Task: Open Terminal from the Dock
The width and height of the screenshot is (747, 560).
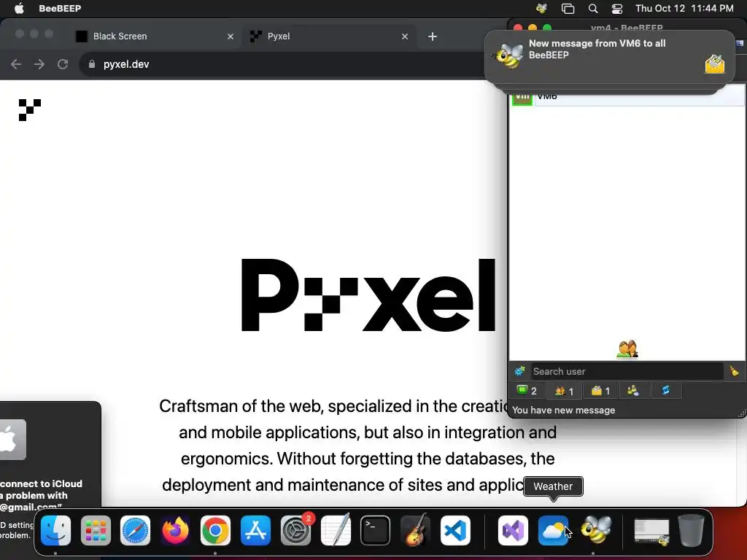Action: [x=376, y=531]
